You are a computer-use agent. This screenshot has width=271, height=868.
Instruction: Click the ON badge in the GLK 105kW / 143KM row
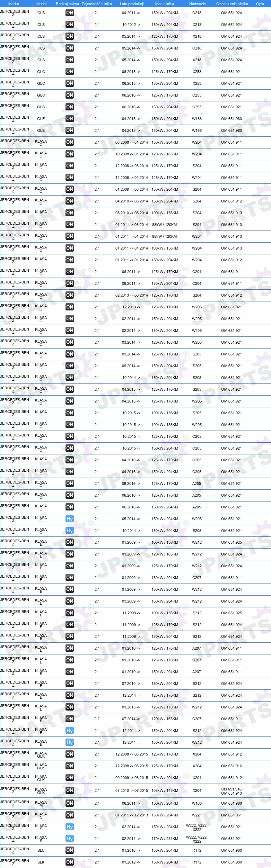pyautogui.click(x=70, y=790)
